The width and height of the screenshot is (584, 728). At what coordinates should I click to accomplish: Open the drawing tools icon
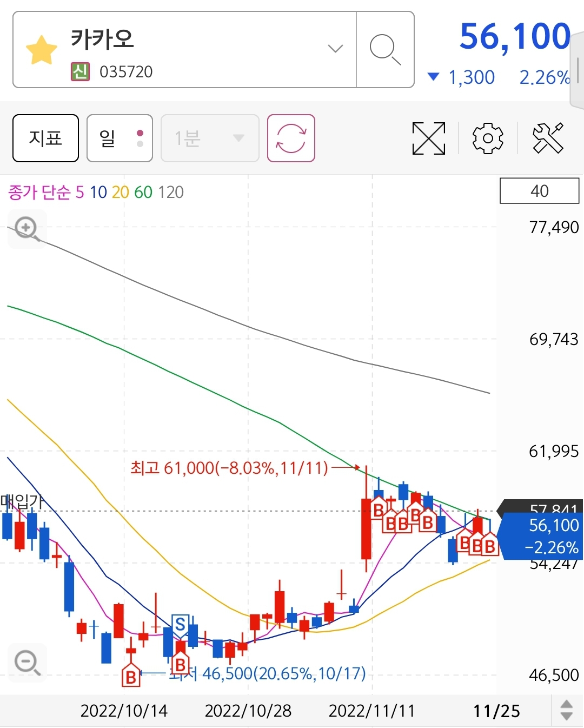point(548,138)
